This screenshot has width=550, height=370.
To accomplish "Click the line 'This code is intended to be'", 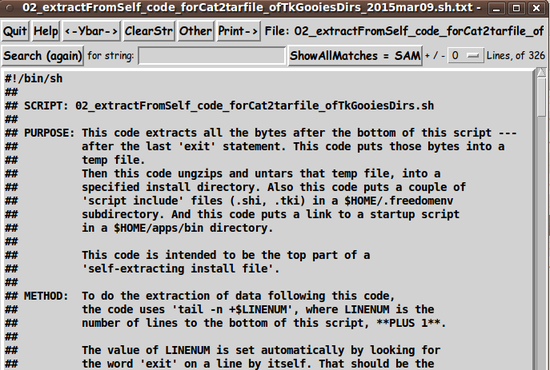I will pyautogui.click(x=187, y=255).
